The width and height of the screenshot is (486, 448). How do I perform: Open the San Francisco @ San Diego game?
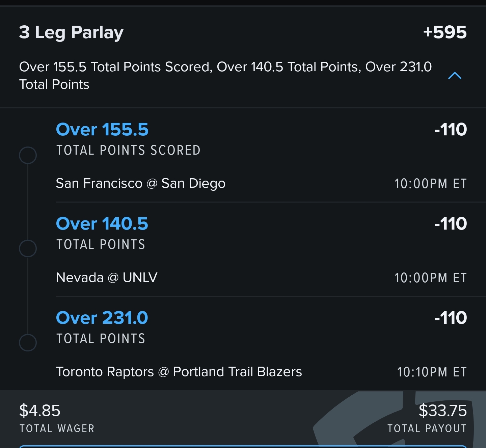tap(141, 183)
